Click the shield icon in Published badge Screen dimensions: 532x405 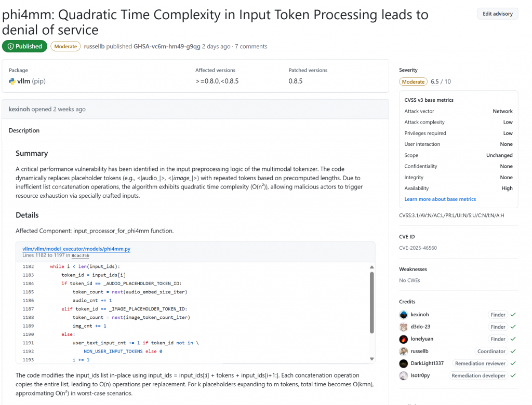tap(10, 46)
